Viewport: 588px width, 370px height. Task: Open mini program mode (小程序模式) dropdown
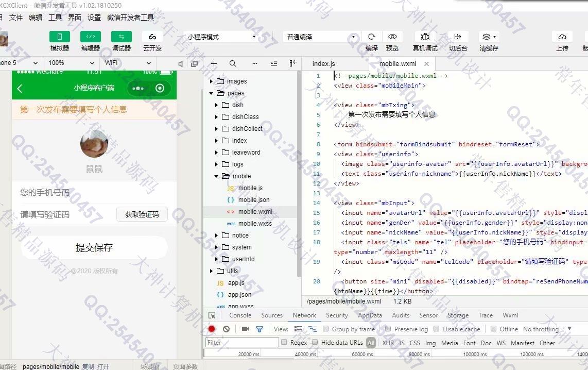221,37
